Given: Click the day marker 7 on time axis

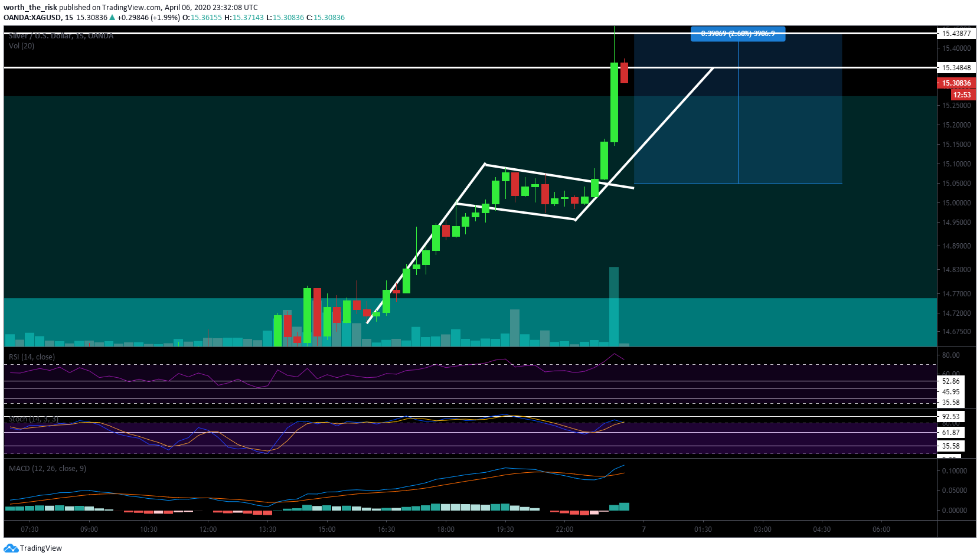Looking at the screenshot, I should click(x=644, y=529).
